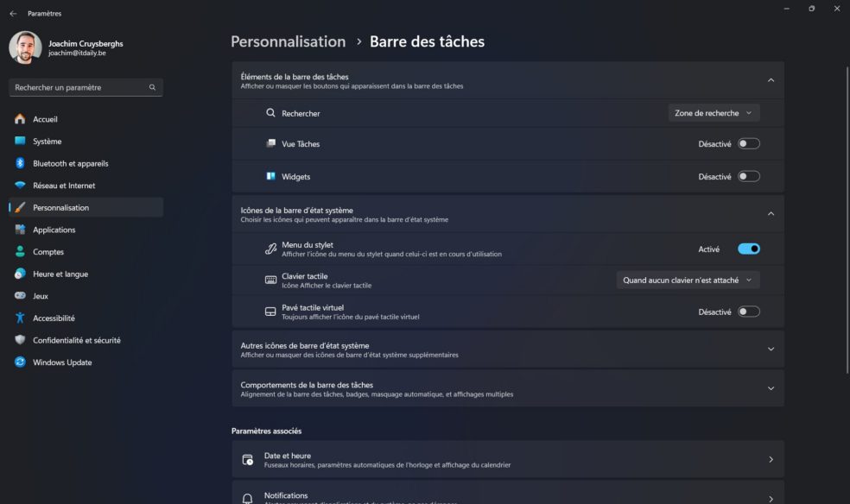Click the Bluetooth et appareils icon
The image size is (850, 504).
[x=20, y=163]
